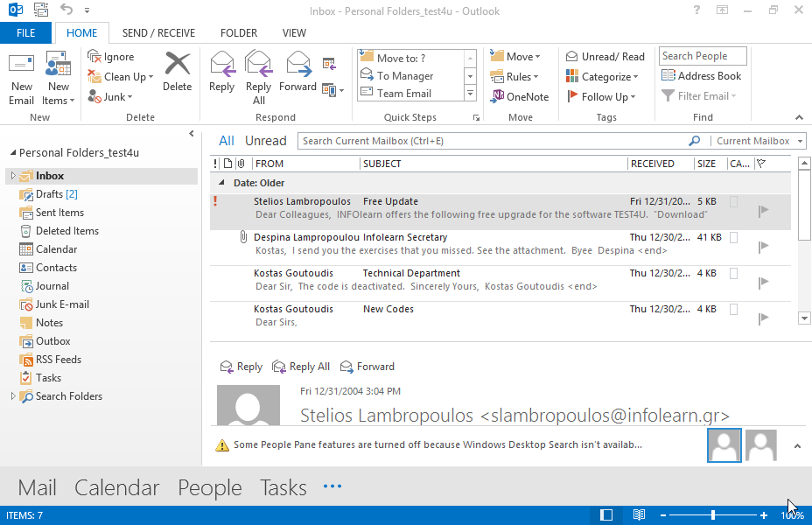Viewport: 812px width, 525px height.
Task: Switch to the VIEW tab
Action: click(x=294, y=33)
